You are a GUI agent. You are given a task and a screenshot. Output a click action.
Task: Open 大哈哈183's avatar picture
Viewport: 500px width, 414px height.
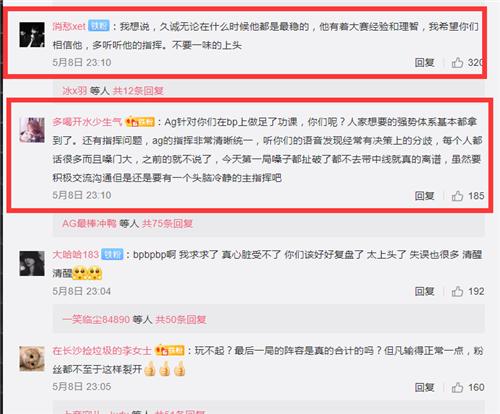pos(32,263)
